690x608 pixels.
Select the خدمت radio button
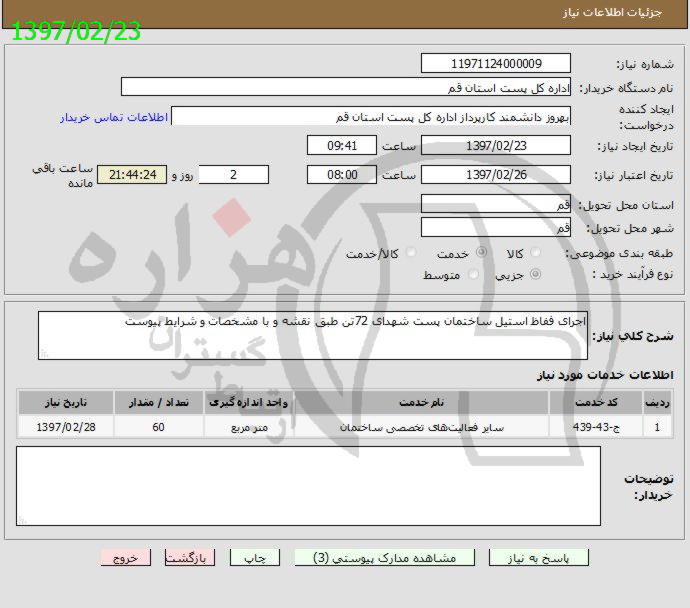pos(482,253)
